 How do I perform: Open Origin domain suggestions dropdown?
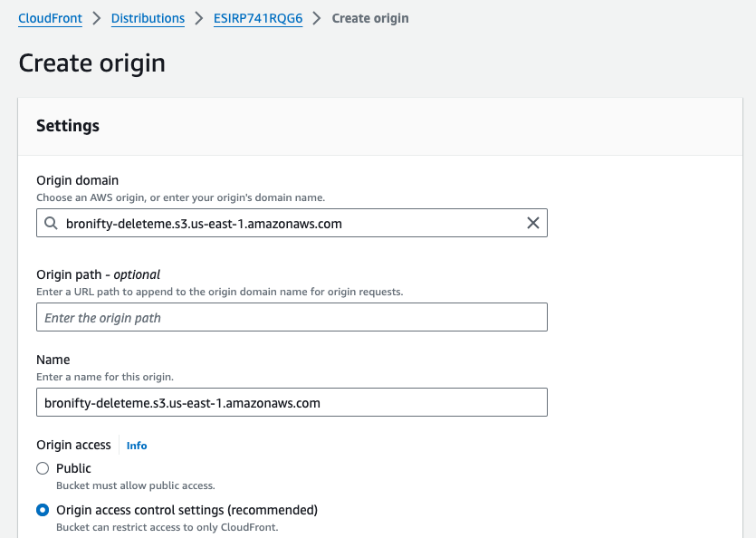tap(292, 222)
